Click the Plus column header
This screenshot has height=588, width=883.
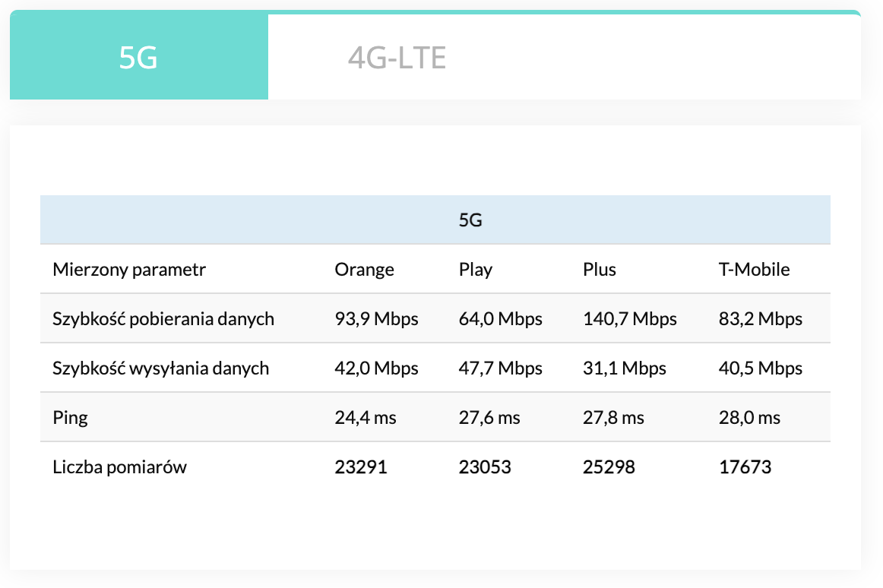coord(600,270)
